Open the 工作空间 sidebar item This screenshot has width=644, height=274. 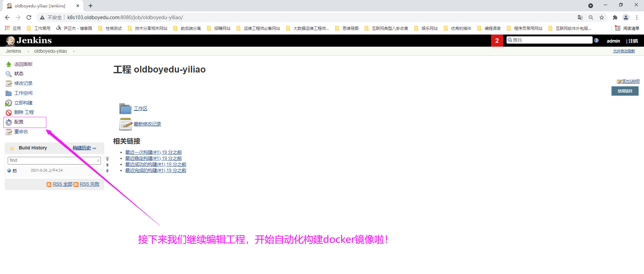coord(23,93)
